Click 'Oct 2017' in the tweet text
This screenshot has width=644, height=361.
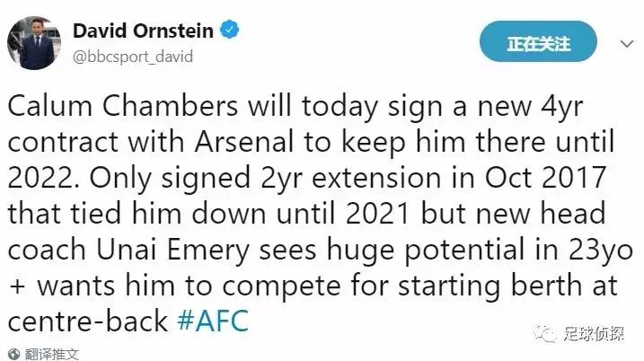528,178
